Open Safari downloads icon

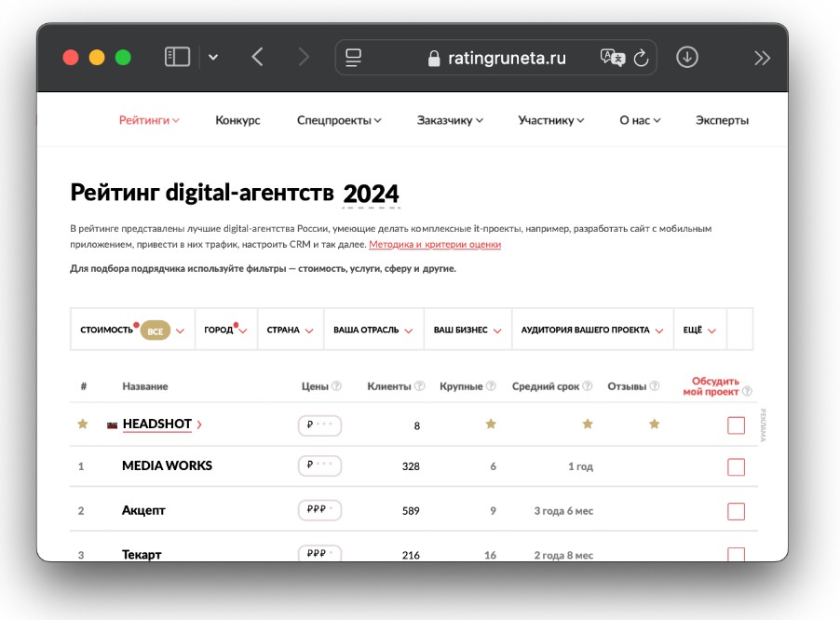[x=686, y=58]
